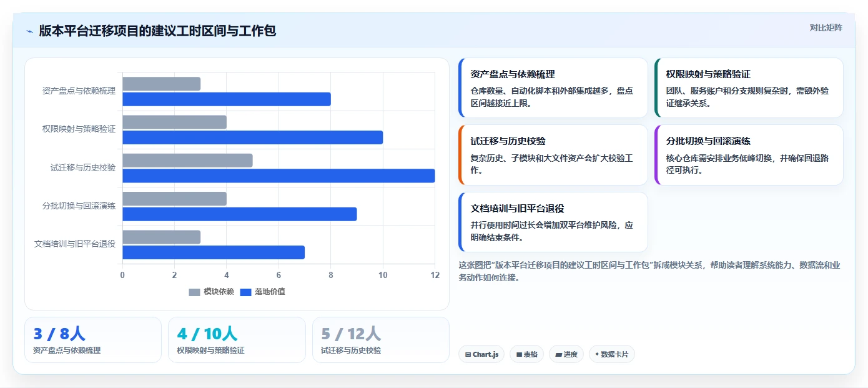Toggle the 落地价值 legend entry
Viewport: 868px width, 388px height.
point(262,292)
